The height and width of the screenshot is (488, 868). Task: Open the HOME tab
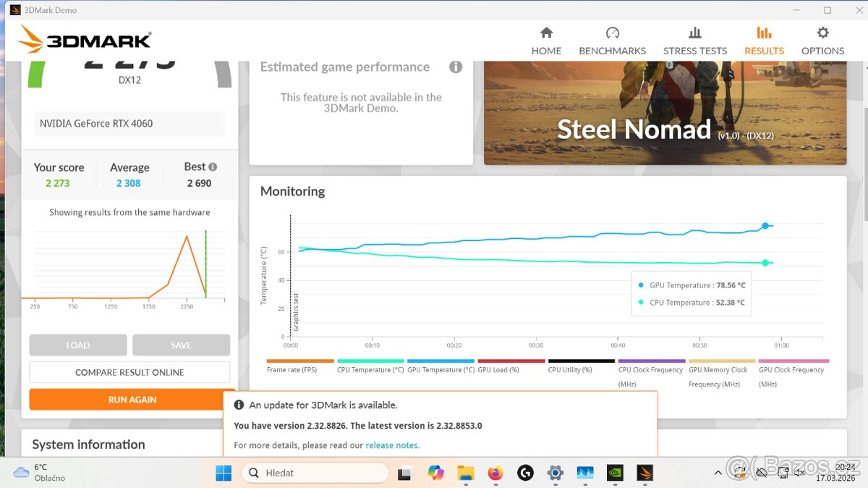(546, 41)
